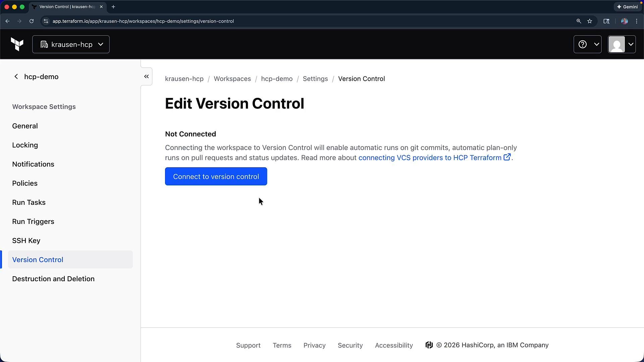Click the Security footer link

[x=350, y=345]
